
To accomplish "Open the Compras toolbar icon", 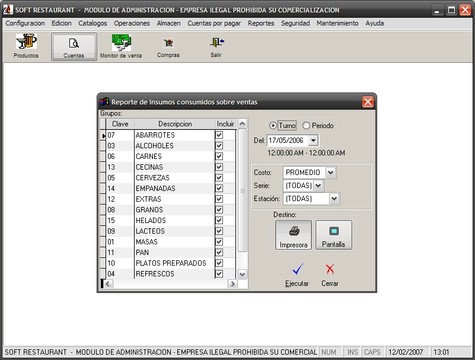I will pos(168,47).
